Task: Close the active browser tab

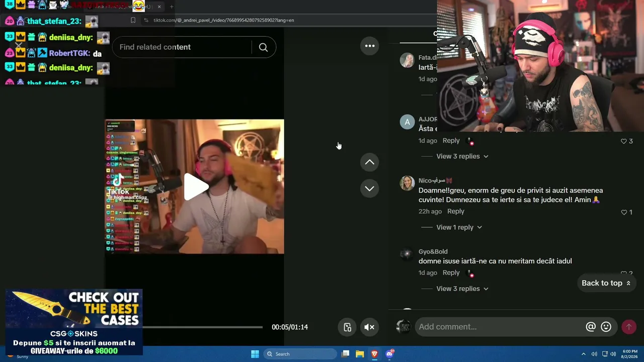Action: click(x=159, y=7)
